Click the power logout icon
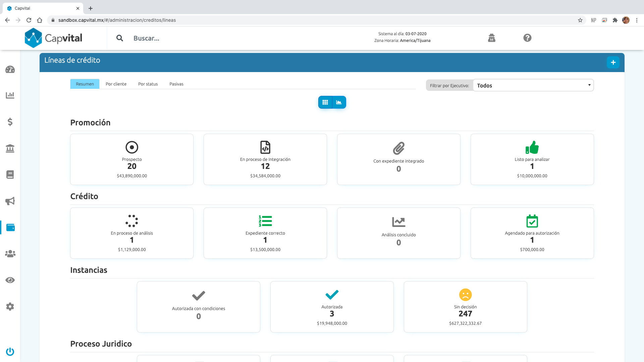 [10, 352]
